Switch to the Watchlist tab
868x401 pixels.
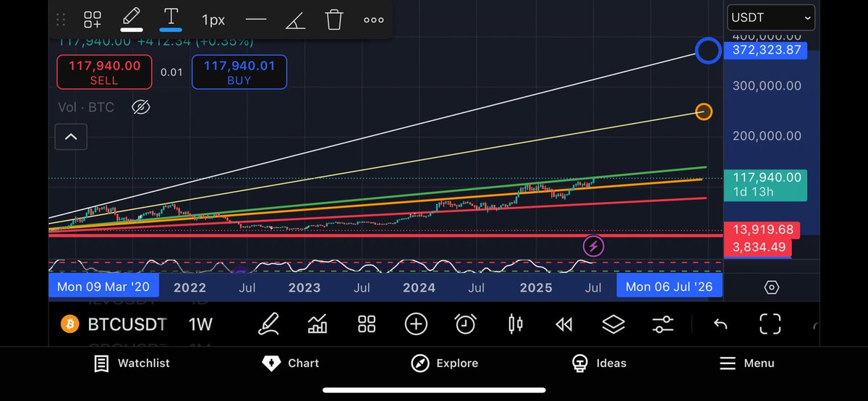pos(132,363)
